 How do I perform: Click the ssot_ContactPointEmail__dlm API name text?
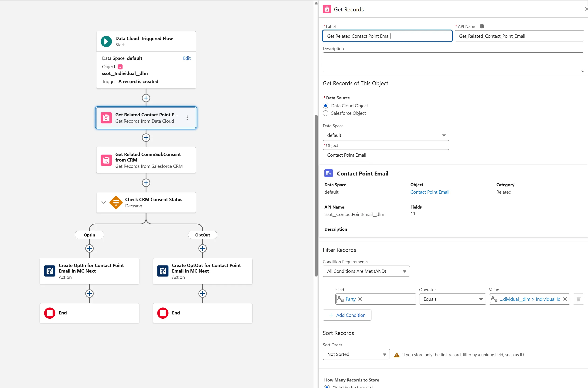click(354, 215)
